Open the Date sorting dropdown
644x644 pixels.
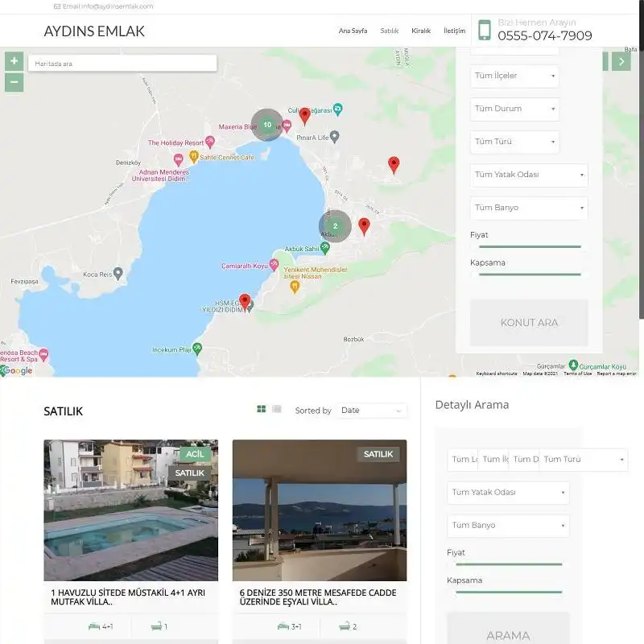pyautogui.click(x=371, y=411)
